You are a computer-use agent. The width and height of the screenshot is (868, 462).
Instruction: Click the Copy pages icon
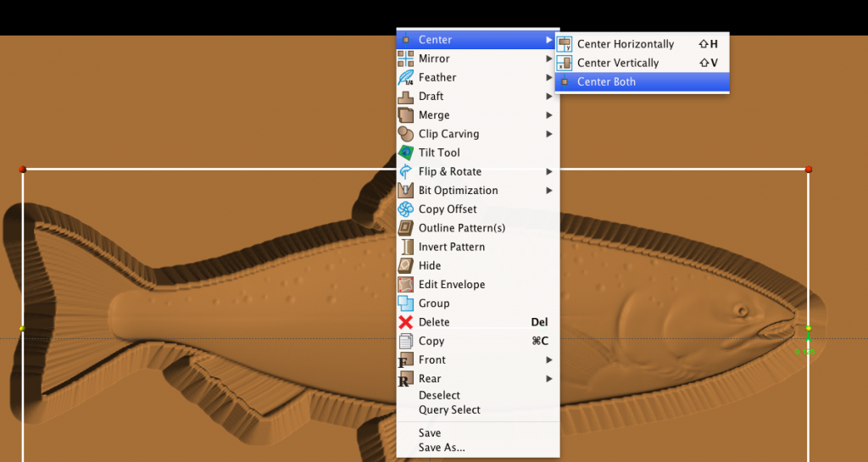pos(406,341)
